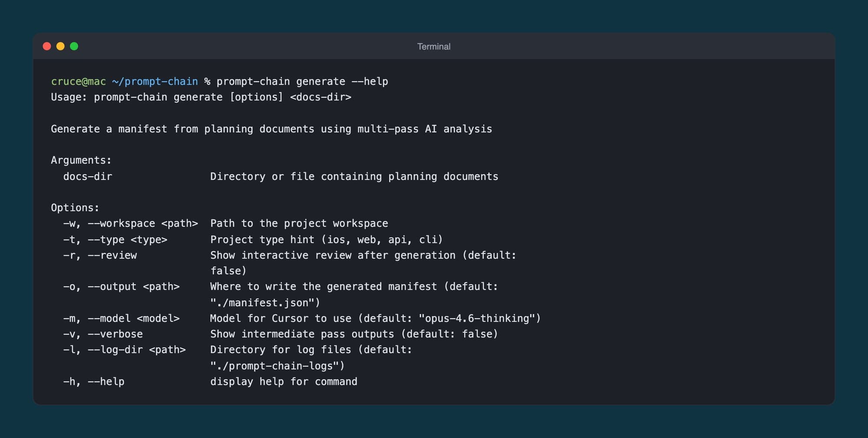The height and width of the screenshot is (438, 868).
Task: Click the ~/prompt-chain path in prompt
Action: pyautogui.click(x=155, y=82)
